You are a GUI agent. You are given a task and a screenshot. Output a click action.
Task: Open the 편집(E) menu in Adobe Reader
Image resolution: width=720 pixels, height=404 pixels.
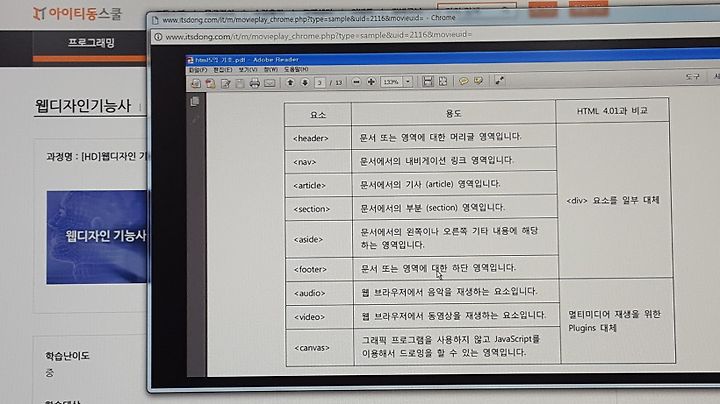pyautogui.click(x=223, y=70)
